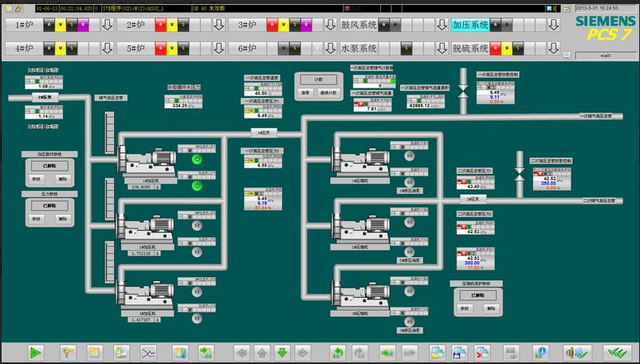640x364 pixels.
Task: Expand the down arrow next to 3#炉
Action: coord(331,25)
